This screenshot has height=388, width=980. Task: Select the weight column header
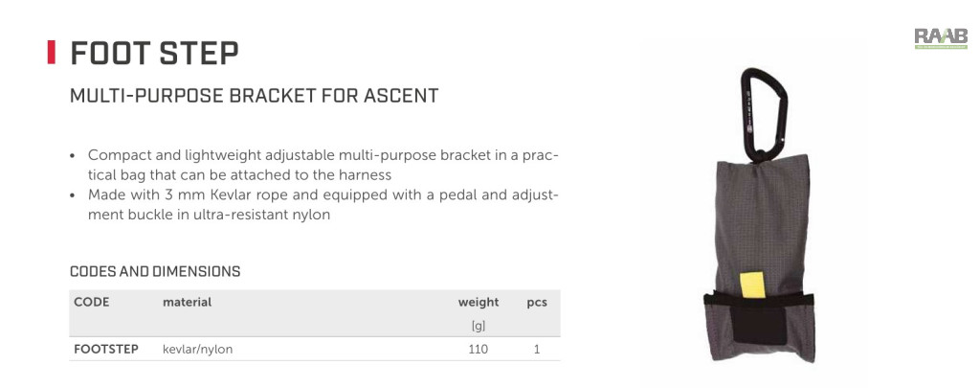point(479,303)
